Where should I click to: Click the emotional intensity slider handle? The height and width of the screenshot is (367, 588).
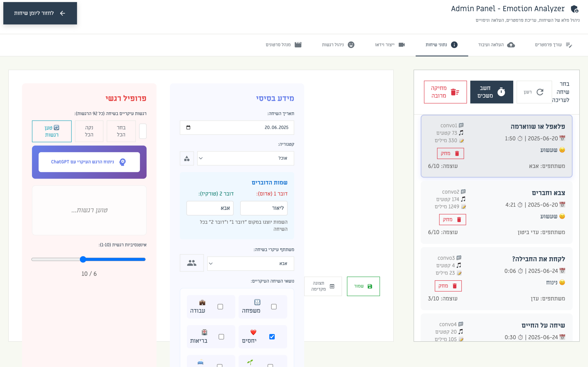click(83, 260)
